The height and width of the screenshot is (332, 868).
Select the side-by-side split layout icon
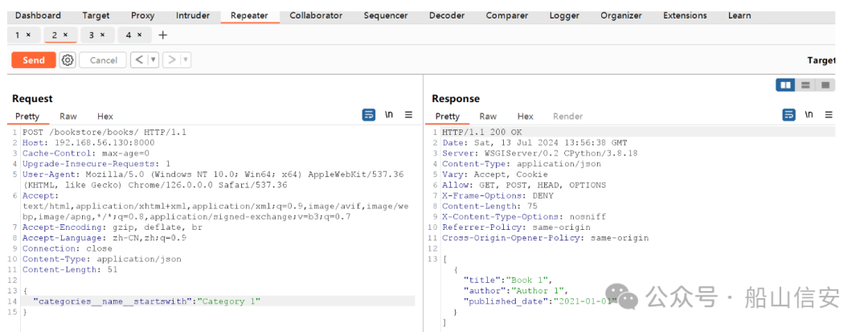pyautogui.click(x=785, y=85)
